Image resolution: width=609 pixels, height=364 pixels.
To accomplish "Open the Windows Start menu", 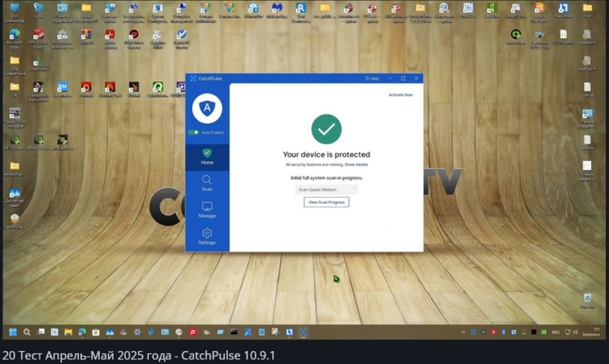I will pyautogui.click(x=13, y=332).
